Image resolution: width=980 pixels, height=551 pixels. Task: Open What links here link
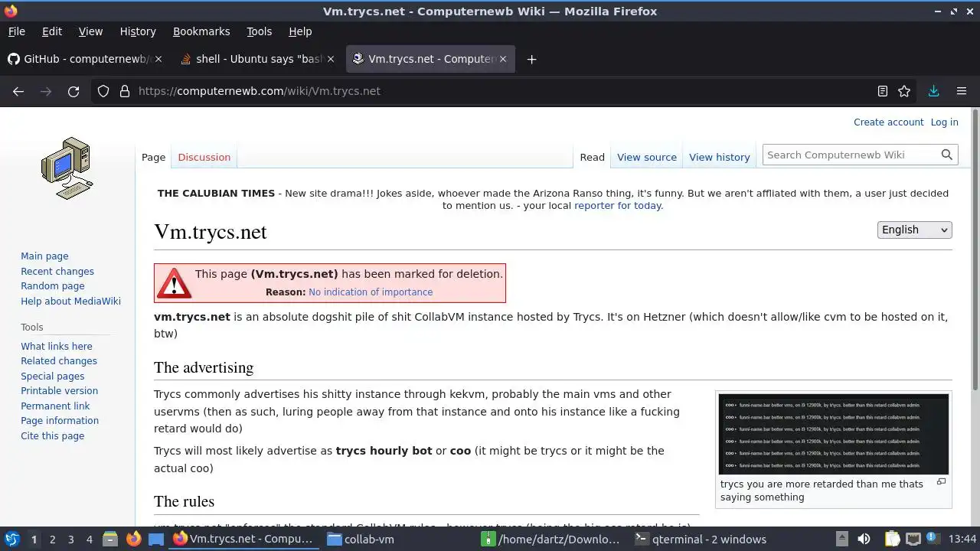[57, 346]
